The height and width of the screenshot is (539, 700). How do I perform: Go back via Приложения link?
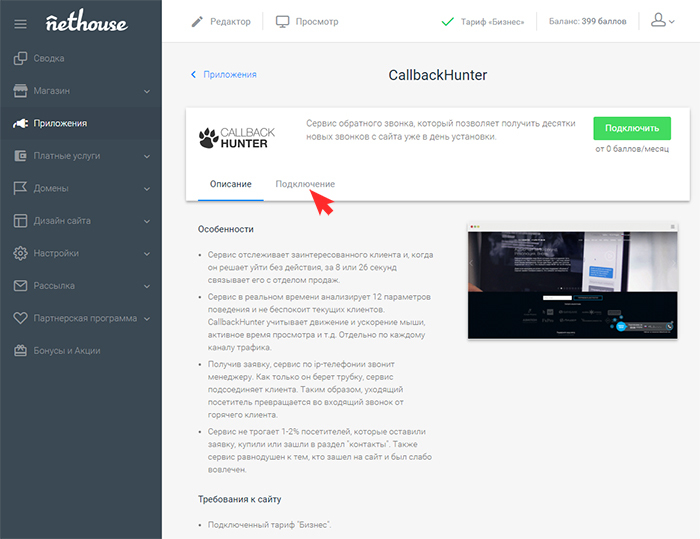click(230, 75)
